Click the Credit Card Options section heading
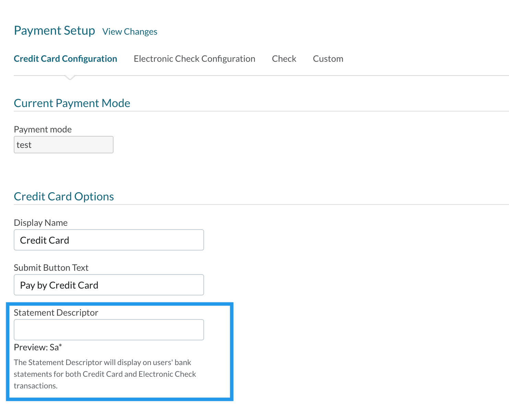 [x=64, y=197]
